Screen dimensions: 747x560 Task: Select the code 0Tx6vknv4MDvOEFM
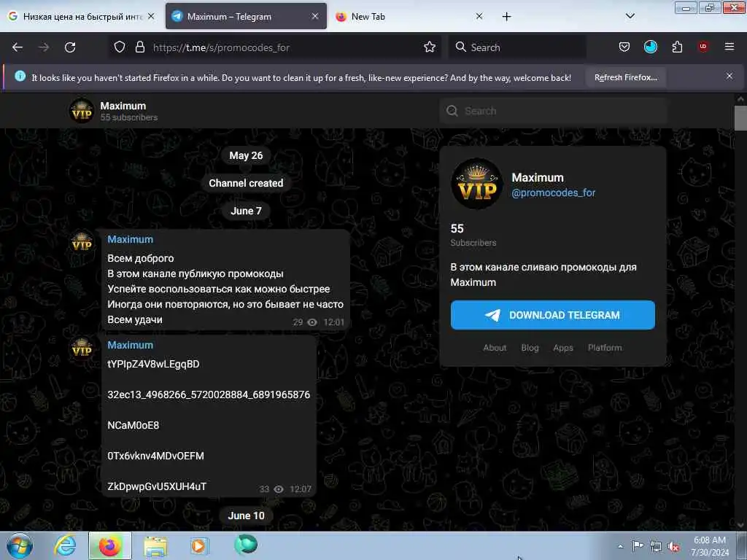click(155, 456)
